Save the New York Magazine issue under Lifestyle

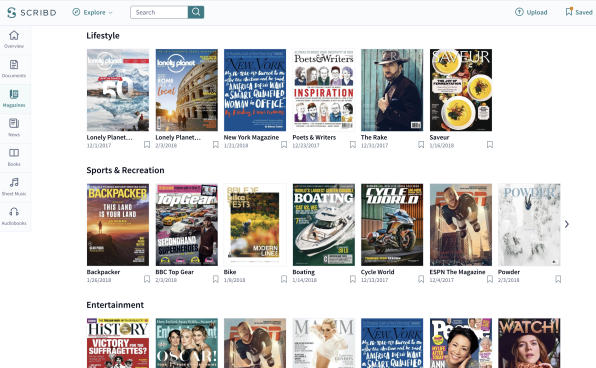[284, 145]
